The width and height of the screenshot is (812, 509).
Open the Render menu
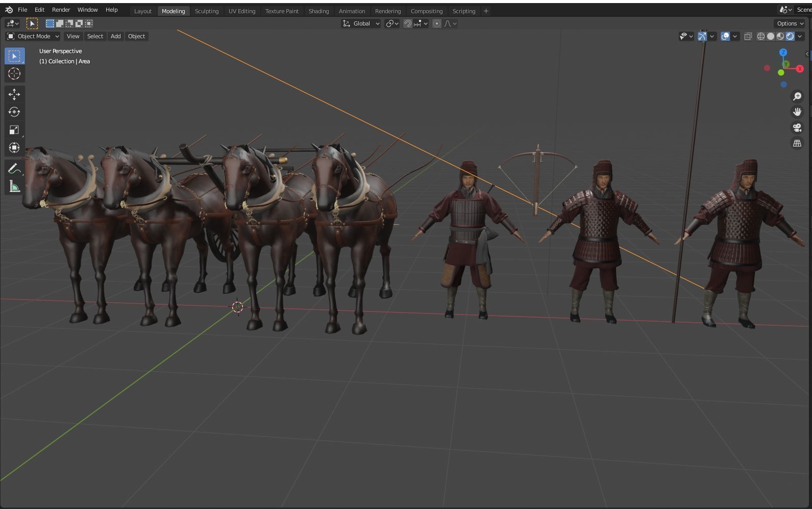61,10
